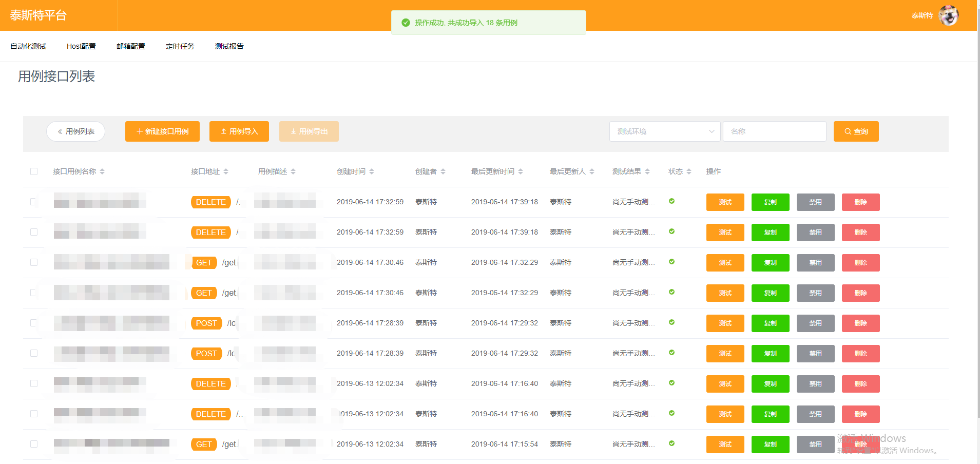Screen dimensions: 980x464
Task: Open the 测试环境 dropdown
Action: [664, 131]
